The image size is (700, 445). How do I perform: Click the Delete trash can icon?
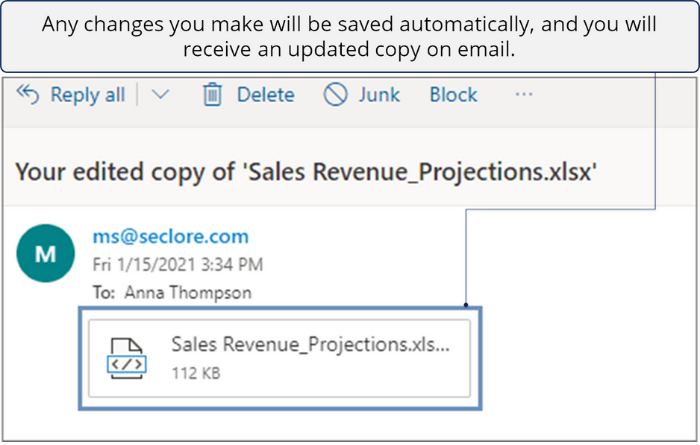click(212, 95)
